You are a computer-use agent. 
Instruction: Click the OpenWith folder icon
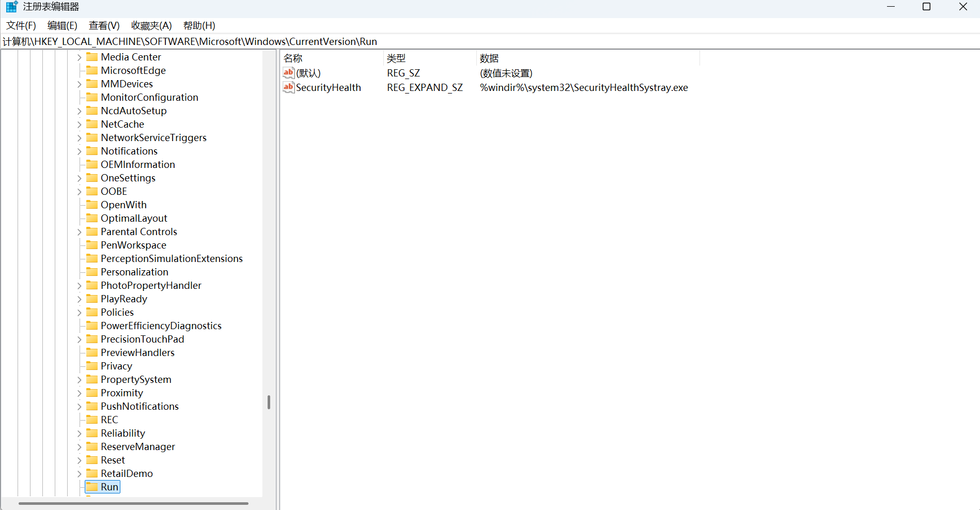[x=92, y=205]
